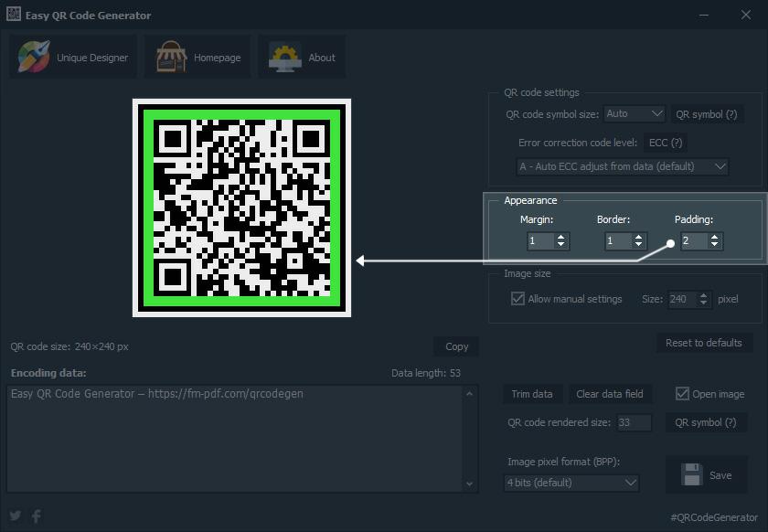Screen dimensions: 768x532
Task: Click the Trim data button
Action: 532,394
